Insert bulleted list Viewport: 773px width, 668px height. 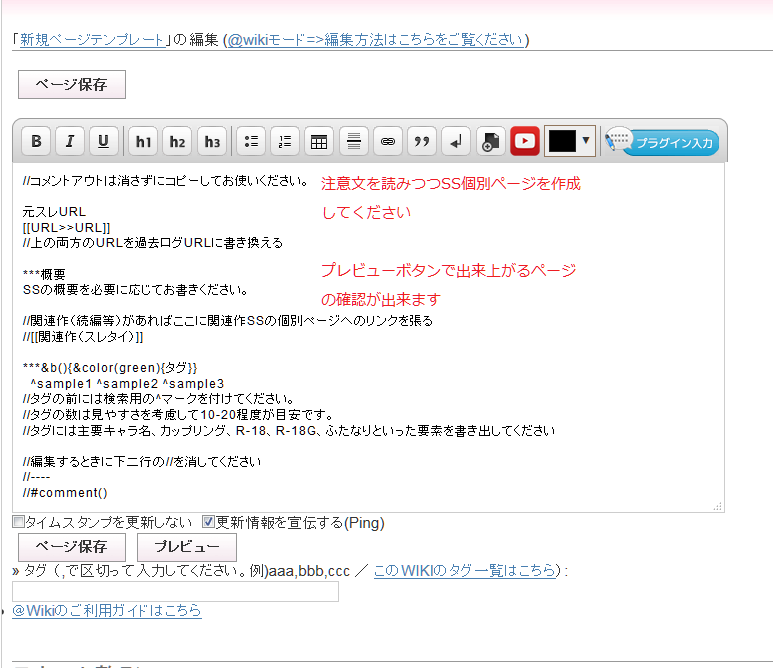click(251, 141)
